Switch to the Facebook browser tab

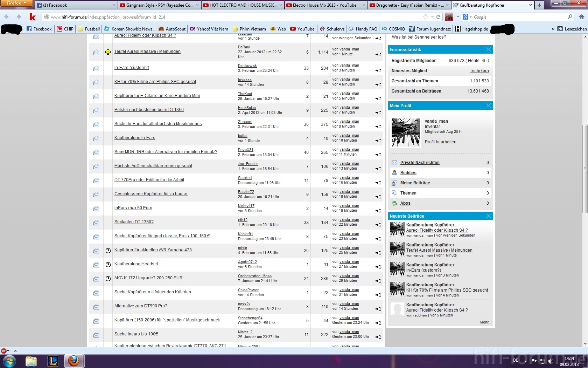pyautogui.click(x=75, y=5)
